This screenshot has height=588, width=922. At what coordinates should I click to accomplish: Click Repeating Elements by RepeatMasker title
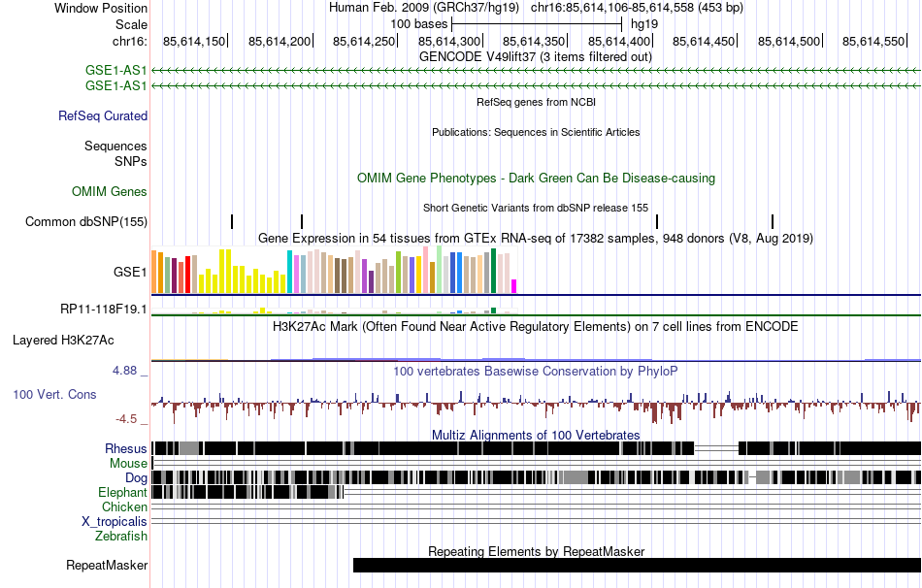coord(537,551)
